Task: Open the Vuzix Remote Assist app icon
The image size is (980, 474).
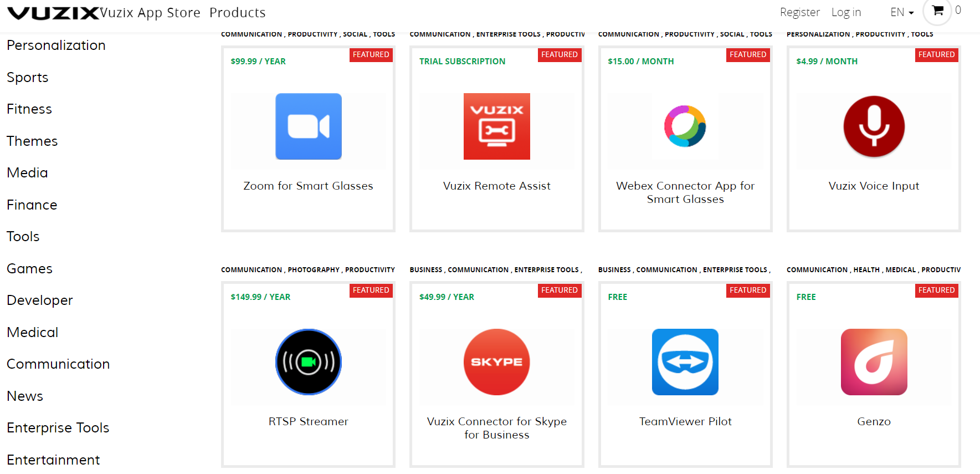Action: (x=497, y=126)
